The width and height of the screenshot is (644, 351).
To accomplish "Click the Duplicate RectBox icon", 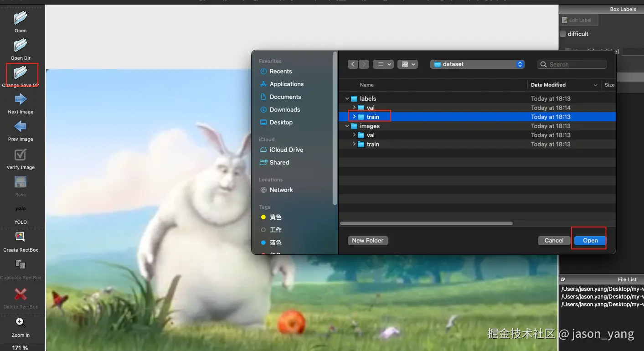I will click(x=21, y=264).
